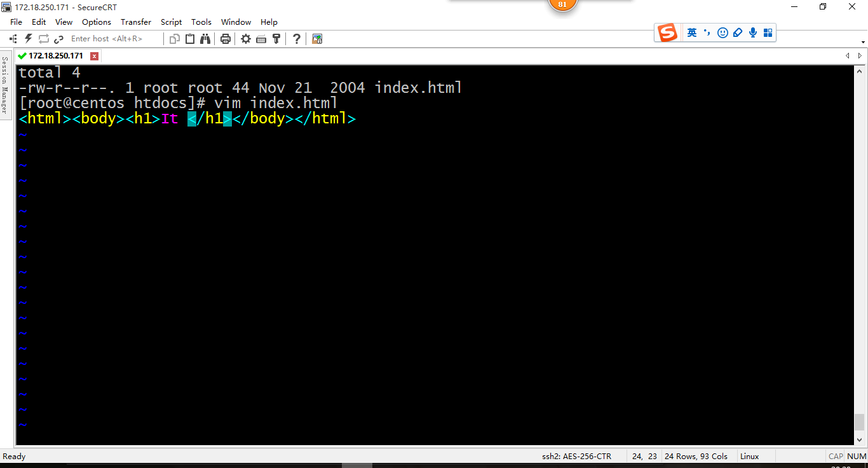This screenshot has width=868, height=468.
Task: Toggle Sogou punctuation mode icon
Action: coord(707,32)
